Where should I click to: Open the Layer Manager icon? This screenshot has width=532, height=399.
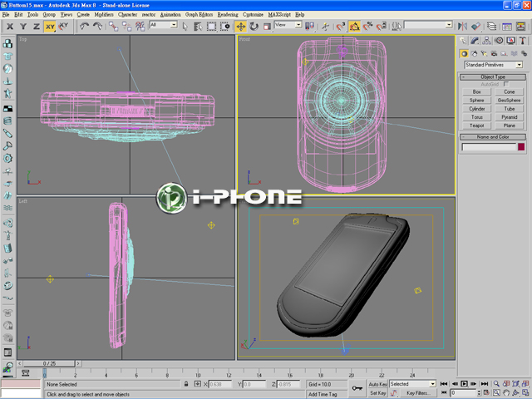click(x=491, y=26)
